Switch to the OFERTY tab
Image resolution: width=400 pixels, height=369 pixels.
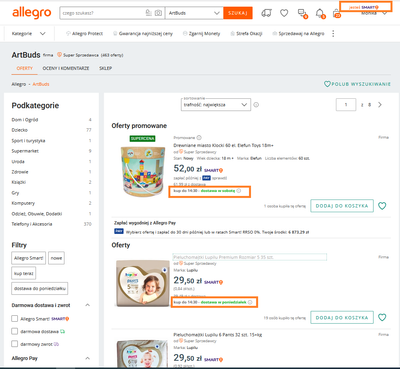[x=25, y=68]
